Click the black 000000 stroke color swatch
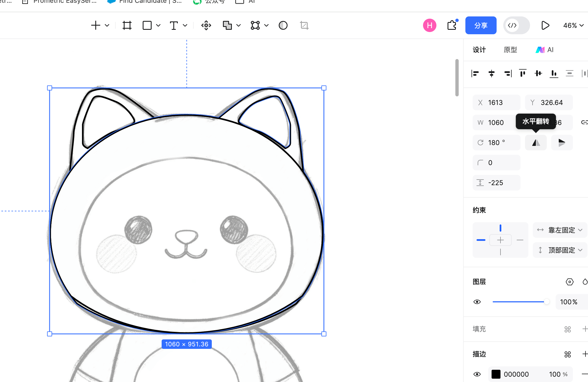The image size is (588, 382). [x=496, y=374]
